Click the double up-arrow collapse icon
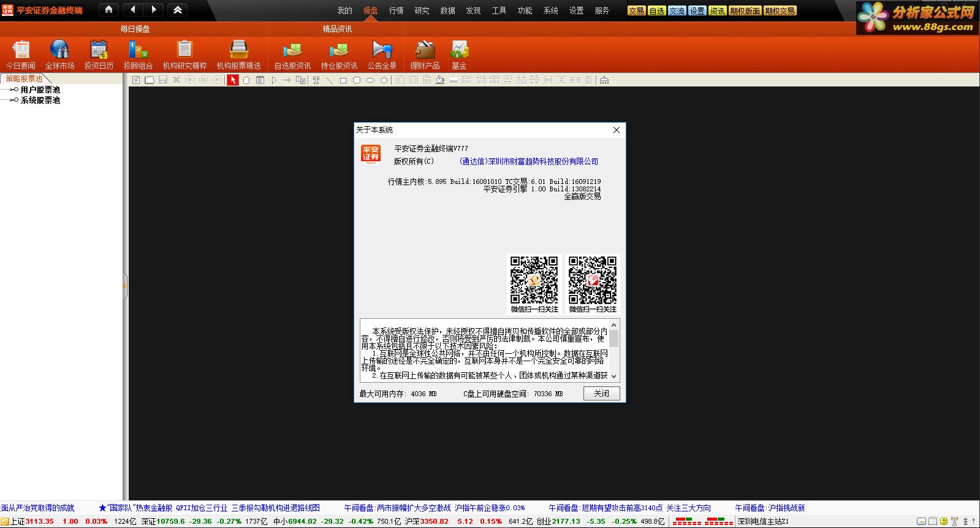The image size is (980, 528). 178,10
